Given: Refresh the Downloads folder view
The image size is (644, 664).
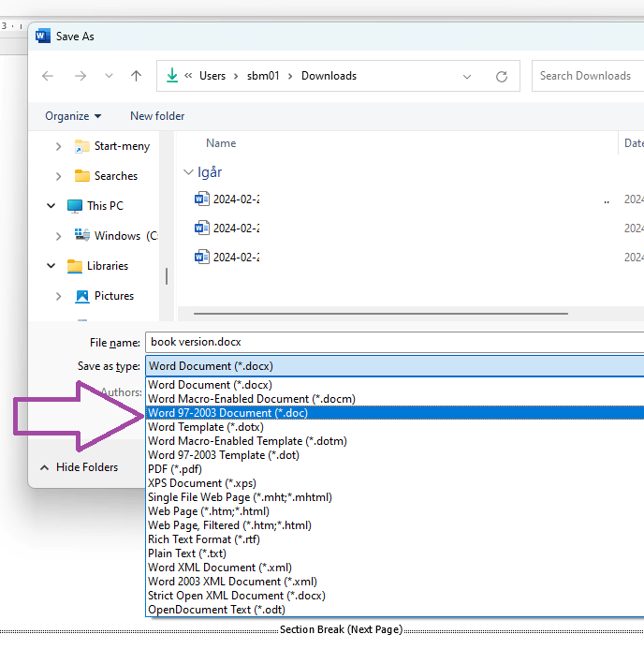Looking at the screenshot, I should 502,77.
